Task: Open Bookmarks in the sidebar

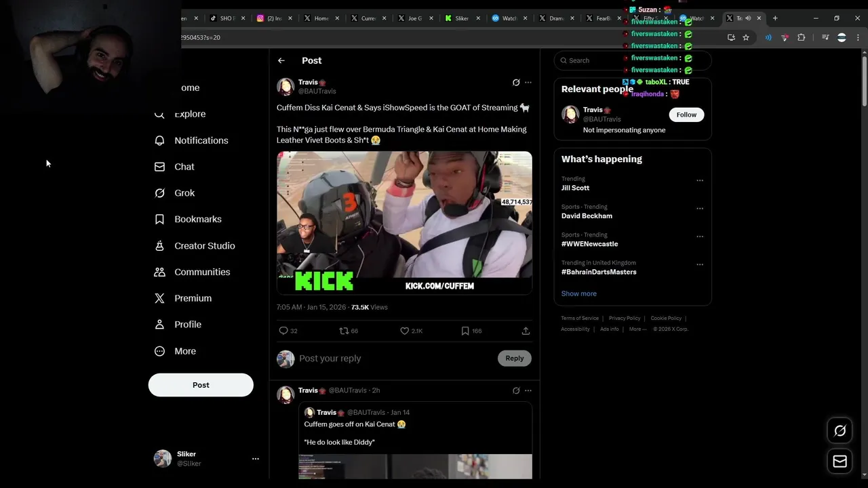Action: point(188,220)
